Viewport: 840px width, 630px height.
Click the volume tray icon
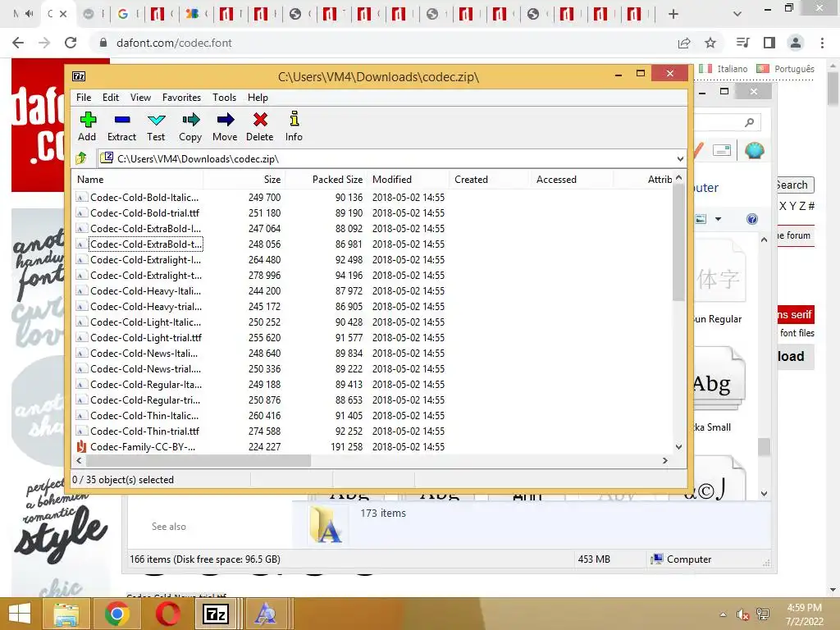[742, 614]
